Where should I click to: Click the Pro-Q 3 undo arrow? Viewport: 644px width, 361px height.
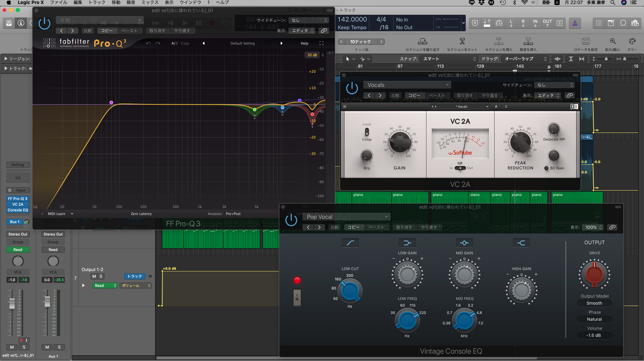(x=148, y=43)
